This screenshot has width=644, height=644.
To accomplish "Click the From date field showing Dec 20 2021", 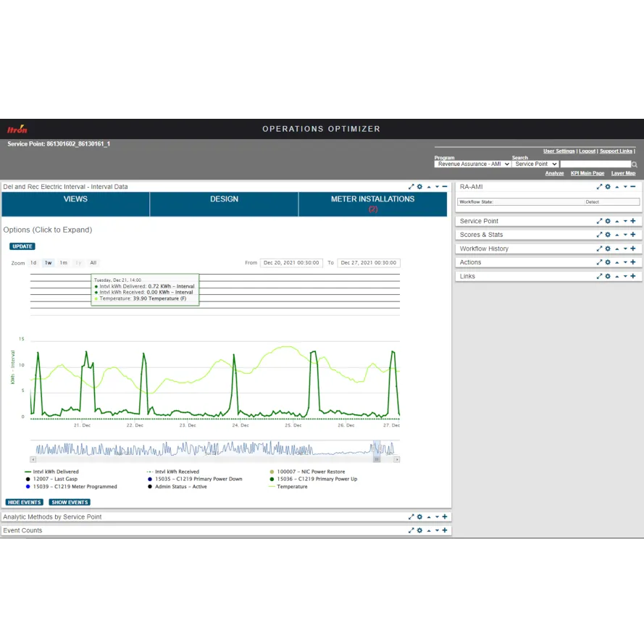I will coord(292,263).
